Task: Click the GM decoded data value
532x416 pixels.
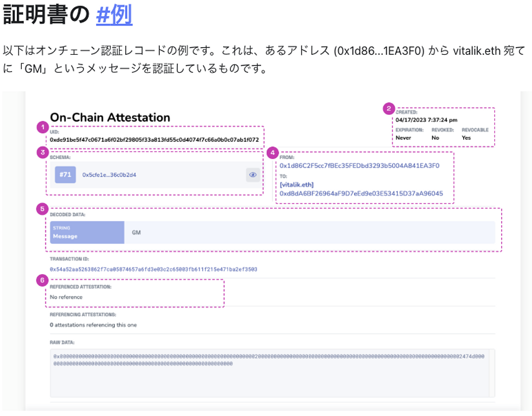Action: point(137,232)
